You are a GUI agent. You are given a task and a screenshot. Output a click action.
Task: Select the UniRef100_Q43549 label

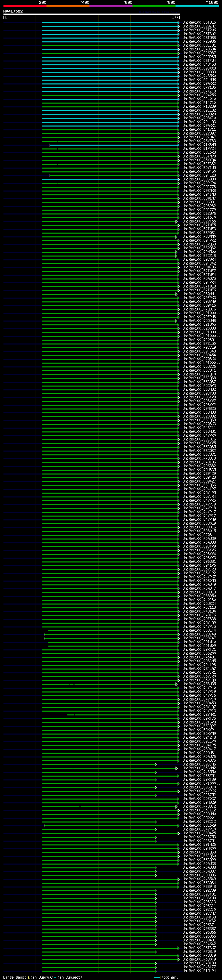(199, 879)
